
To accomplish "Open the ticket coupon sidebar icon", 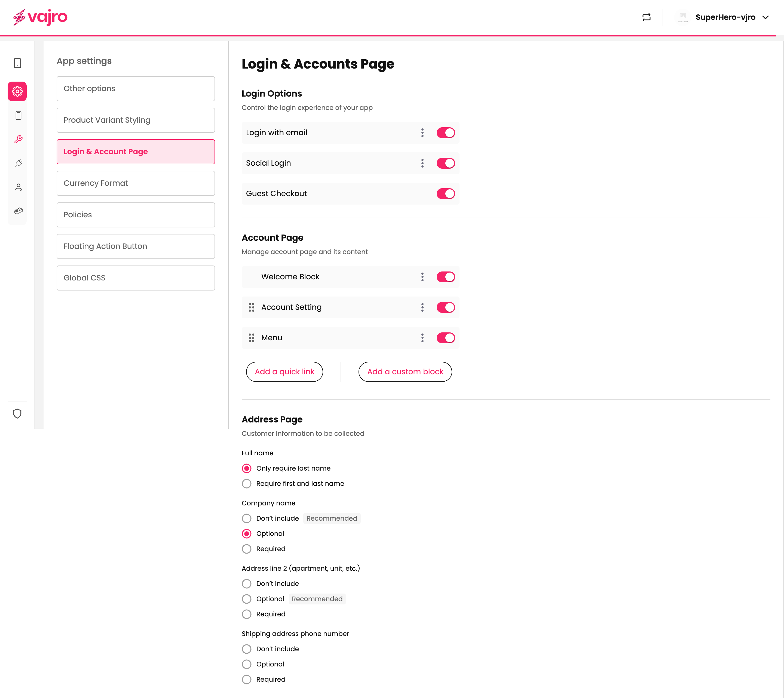I will (18, 211).
